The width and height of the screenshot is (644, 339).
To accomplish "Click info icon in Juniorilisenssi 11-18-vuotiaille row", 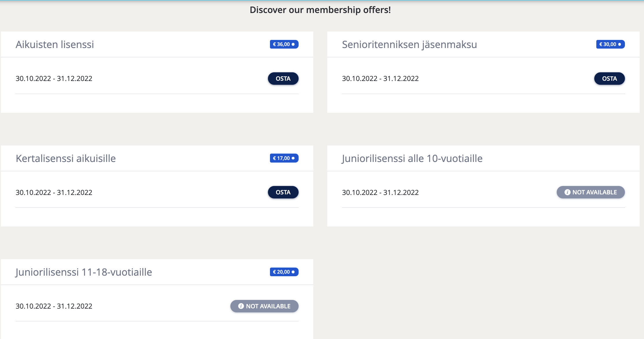I will [241, 306].
